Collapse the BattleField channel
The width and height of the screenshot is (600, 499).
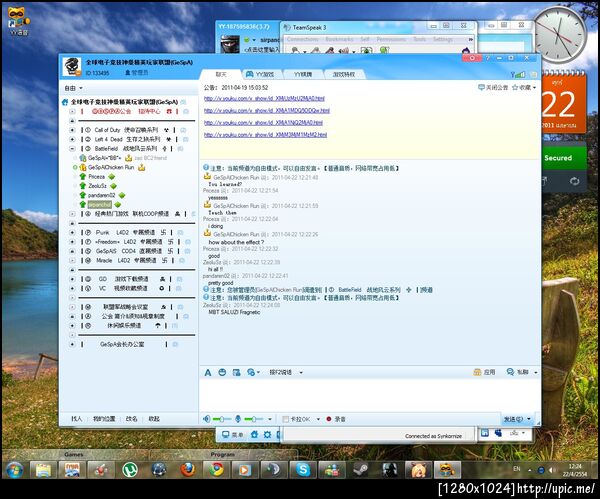click(72, 148)
